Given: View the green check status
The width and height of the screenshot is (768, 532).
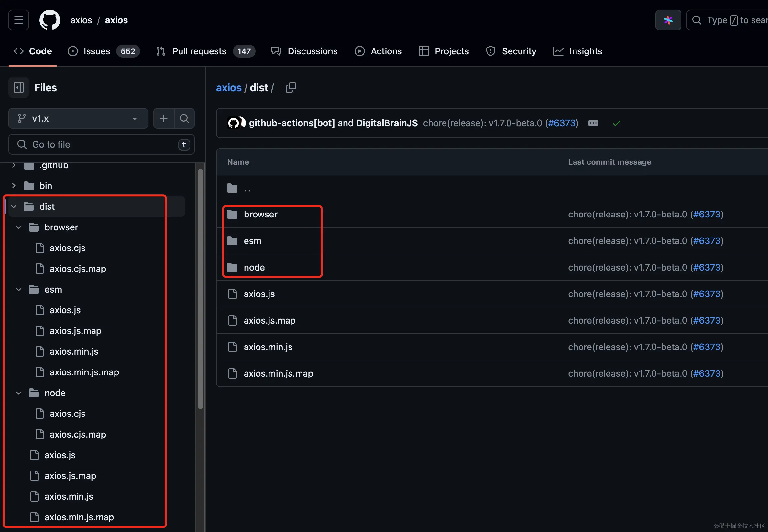Looking at the screenshot, I should click(616, 123).
